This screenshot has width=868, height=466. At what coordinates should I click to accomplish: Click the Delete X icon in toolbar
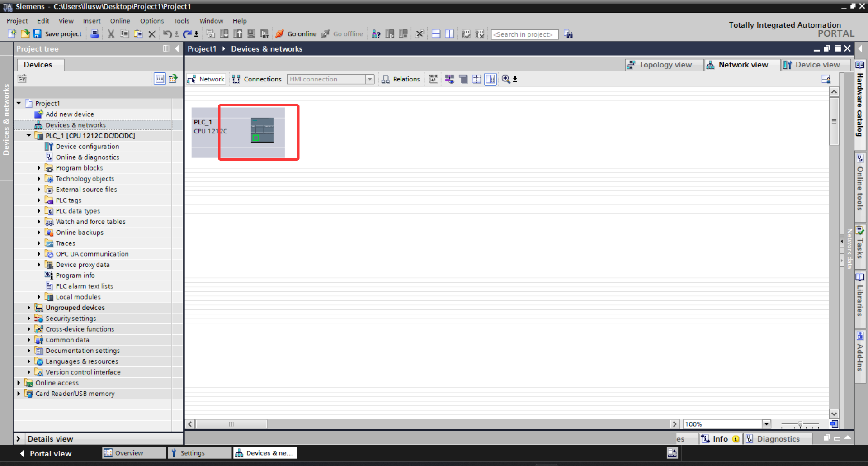coord(152,34)
